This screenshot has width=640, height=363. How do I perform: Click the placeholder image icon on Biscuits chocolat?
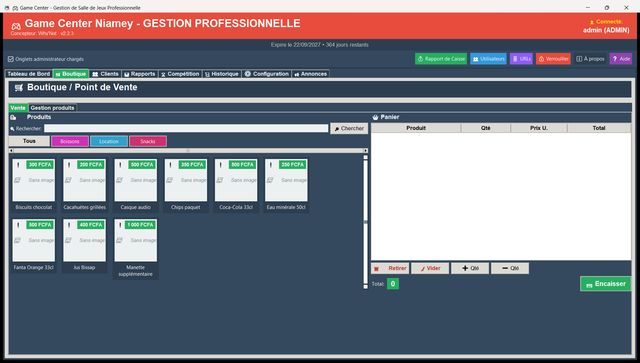[x=17, y=180]
